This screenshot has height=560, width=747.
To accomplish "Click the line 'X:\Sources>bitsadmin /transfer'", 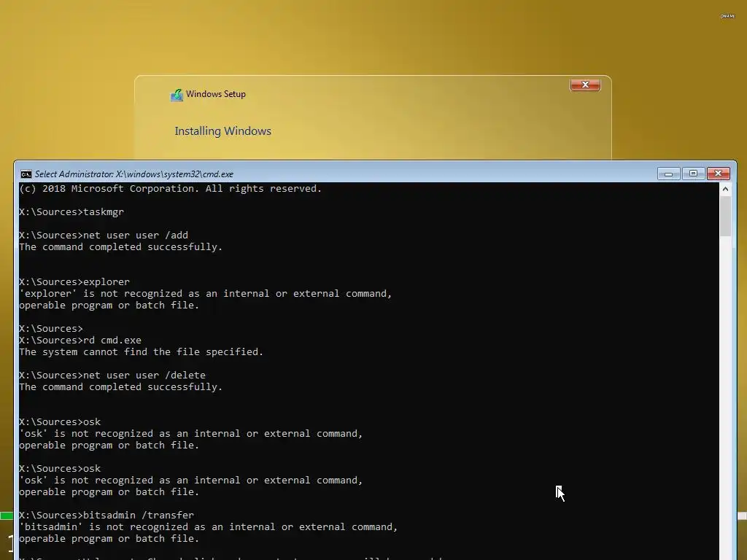I will 107,516.
